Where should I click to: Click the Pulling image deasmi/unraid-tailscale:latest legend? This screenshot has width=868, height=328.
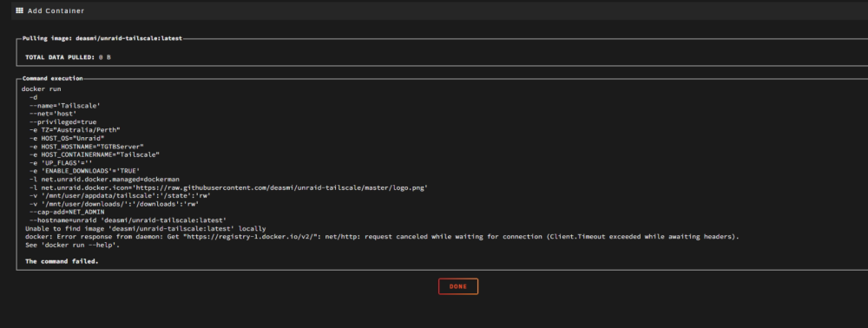(102, 39)
